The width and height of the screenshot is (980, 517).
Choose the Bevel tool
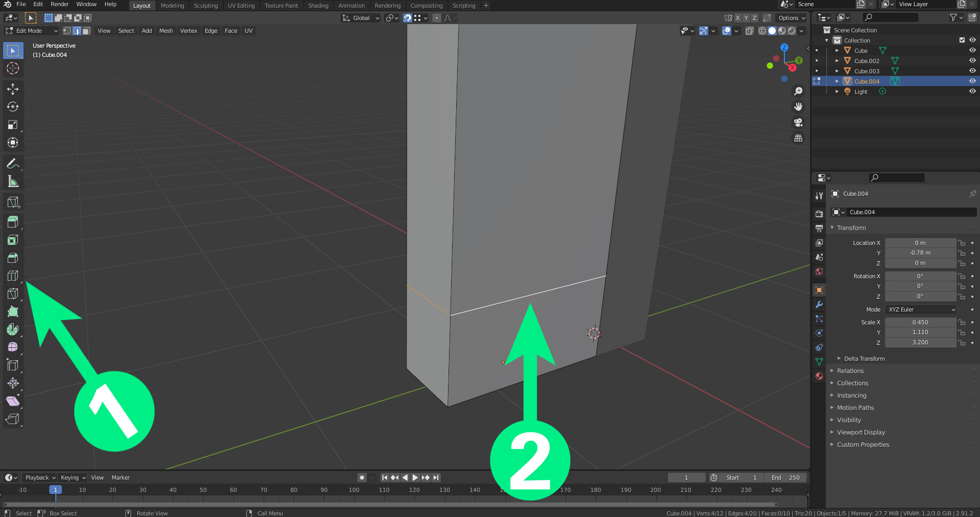tap(13, 258)
